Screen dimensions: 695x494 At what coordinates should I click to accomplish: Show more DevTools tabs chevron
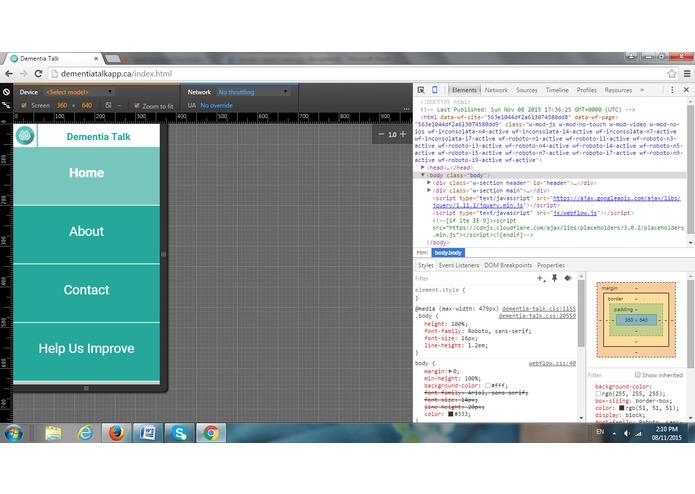tap(642, 90)
